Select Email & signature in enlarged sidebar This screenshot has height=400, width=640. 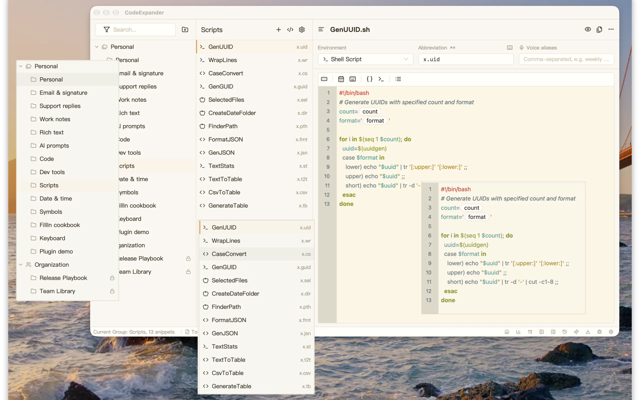(x=67, y=93)
